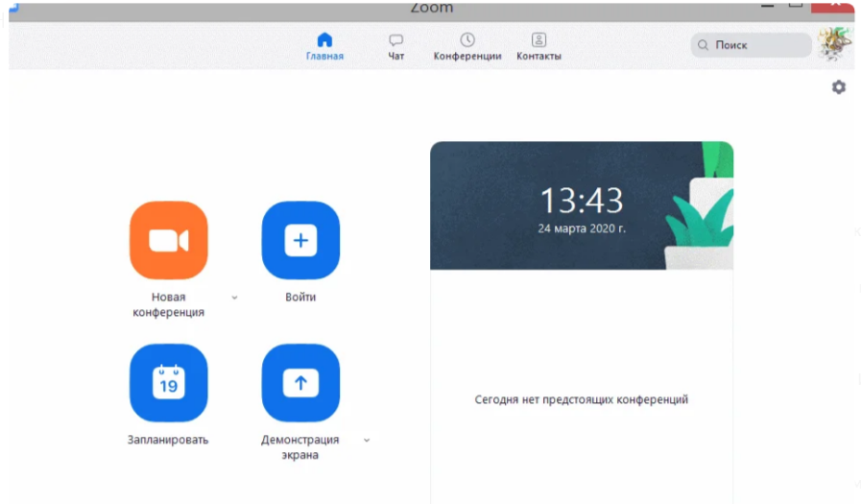Click the Запланировать label
The image size is (861, 504).
tap(168, 440)
